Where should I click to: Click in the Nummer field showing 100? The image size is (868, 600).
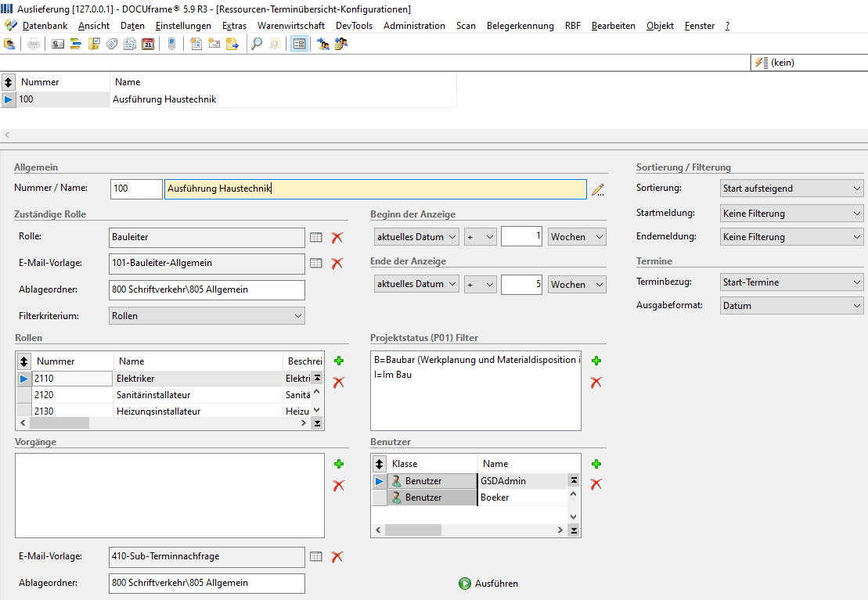(136, 189)
